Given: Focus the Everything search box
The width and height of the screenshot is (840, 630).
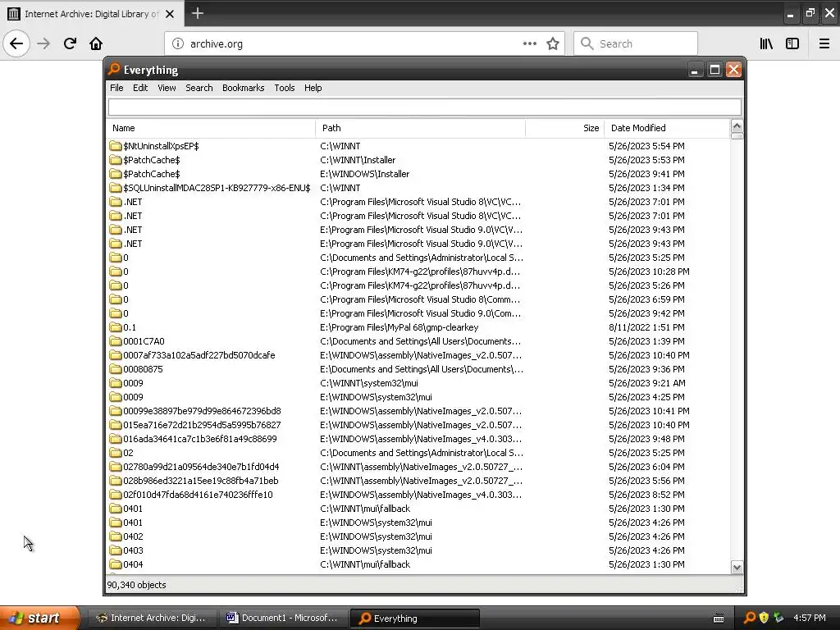Looking at the screenshot, I should coord(425,107).
